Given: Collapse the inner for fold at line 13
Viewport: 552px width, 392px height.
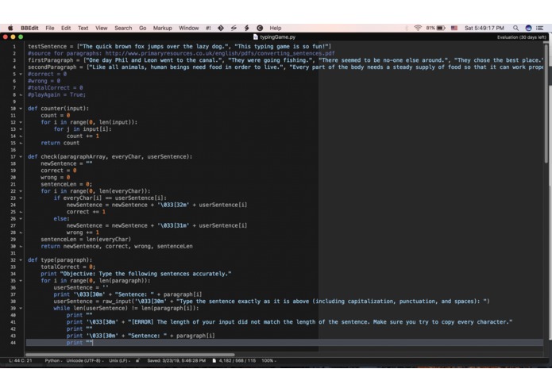Looking at the screenshot, I should point(21,129).
